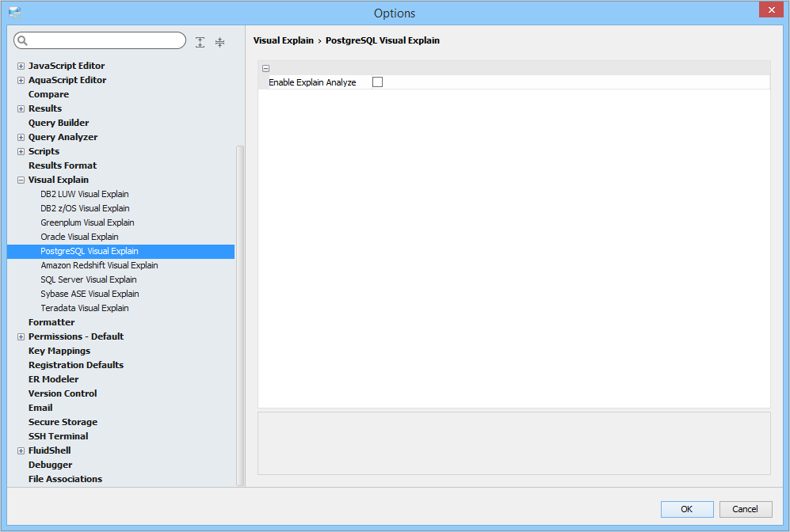Select the FluidShell label
This screenshot has height=532, width=790.
click(49, 451)
